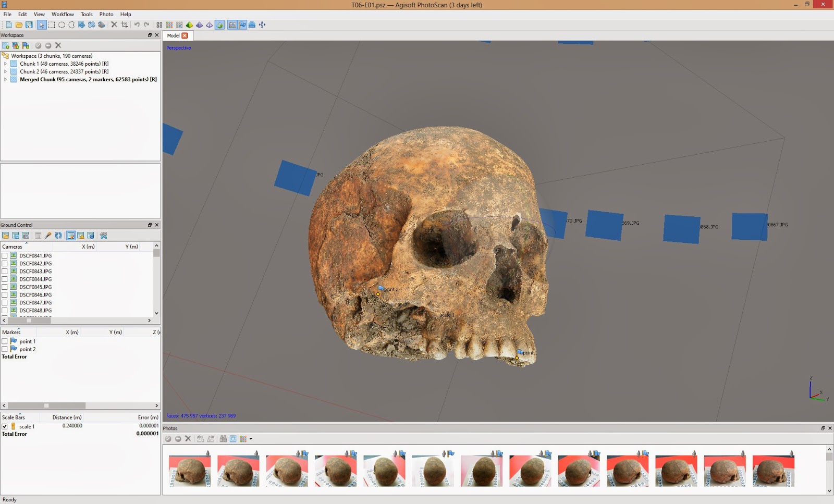The image size is (834, 504).
Task: Expand Chunk 1 in the workspace tree
Action: pos(5,64)
